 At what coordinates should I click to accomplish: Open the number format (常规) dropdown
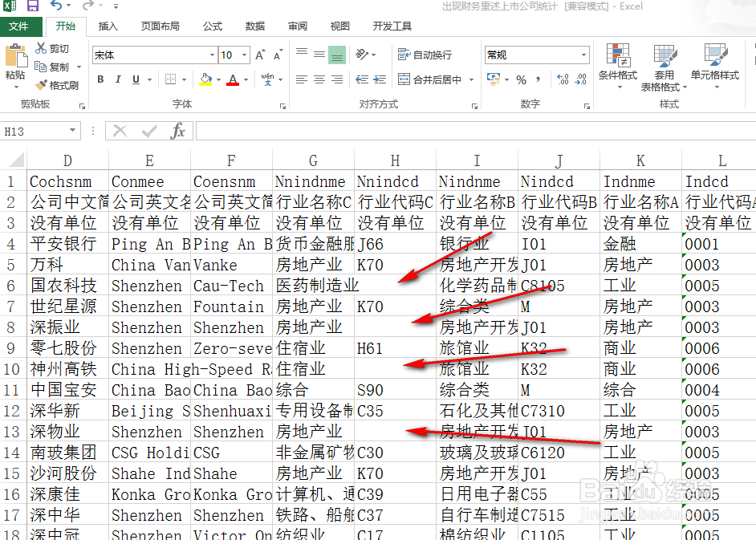[583, 53]
